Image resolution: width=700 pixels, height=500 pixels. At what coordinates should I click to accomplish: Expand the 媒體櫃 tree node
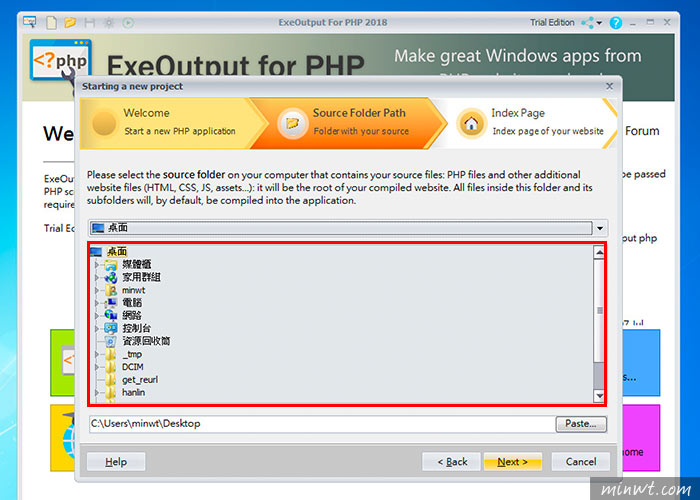[97, 265]
